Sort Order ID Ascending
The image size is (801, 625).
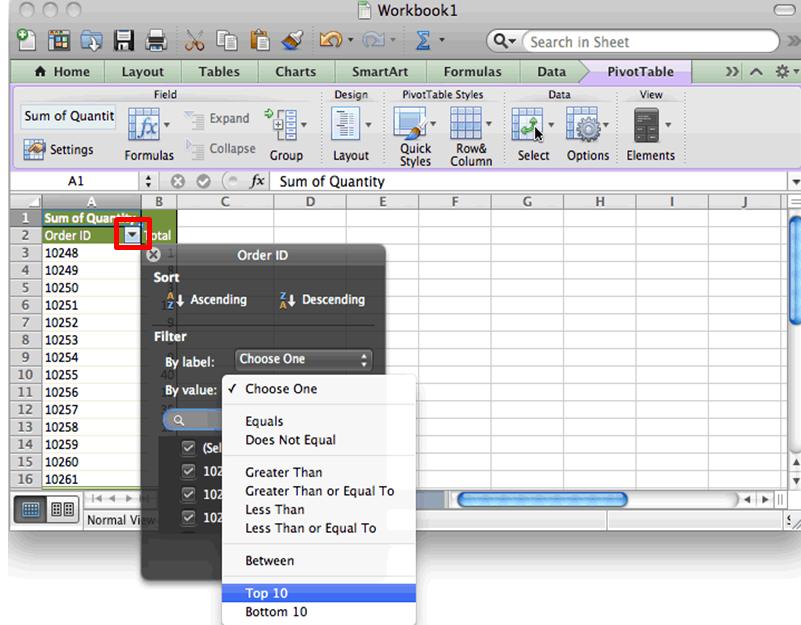point(206,299)
